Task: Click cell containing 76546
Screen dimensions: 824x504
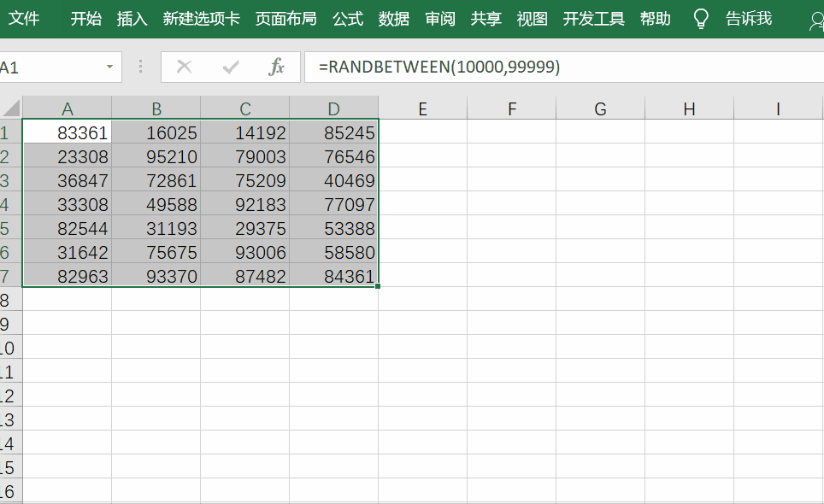Action: (x=333, y=156)
